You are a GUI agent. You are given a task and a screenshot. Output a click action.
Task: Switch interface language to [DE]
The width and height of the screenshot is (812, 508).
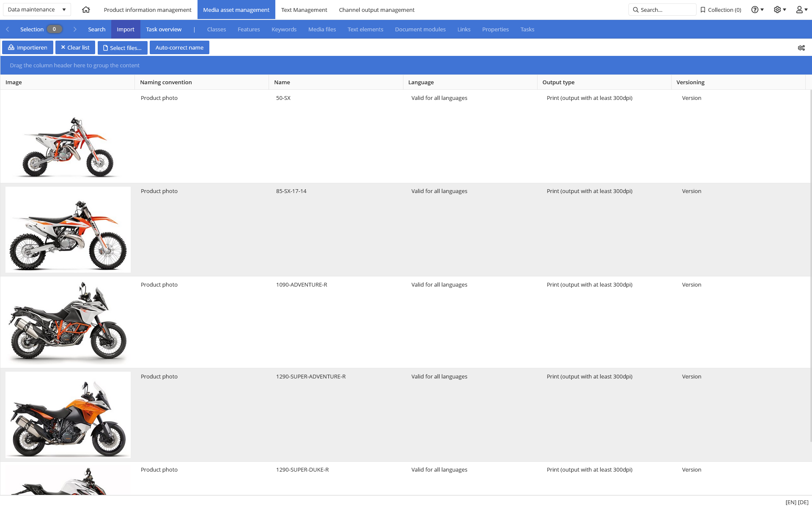[803, 502]
